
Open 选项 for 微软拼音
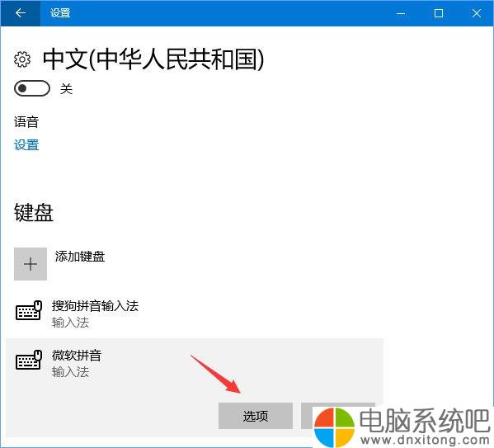click(x=256, y=416)
